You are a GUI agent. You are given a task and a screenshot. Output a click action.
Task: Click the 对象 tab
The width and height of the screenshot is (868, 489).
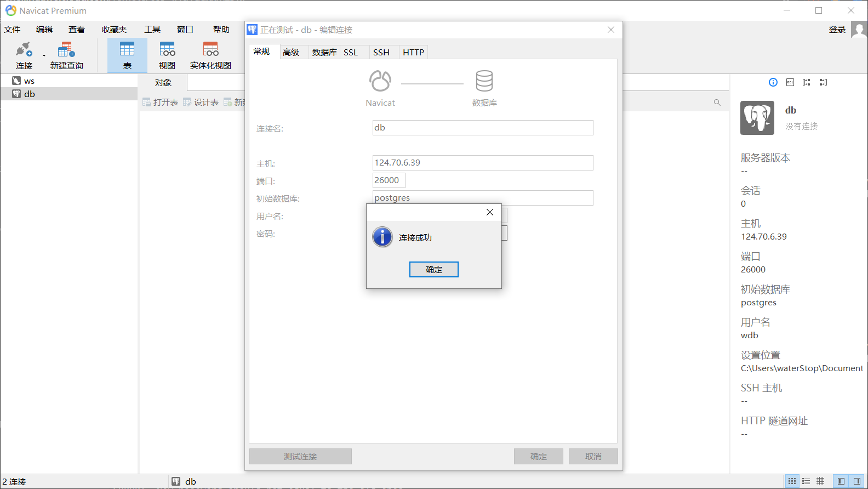click(163, 83)
